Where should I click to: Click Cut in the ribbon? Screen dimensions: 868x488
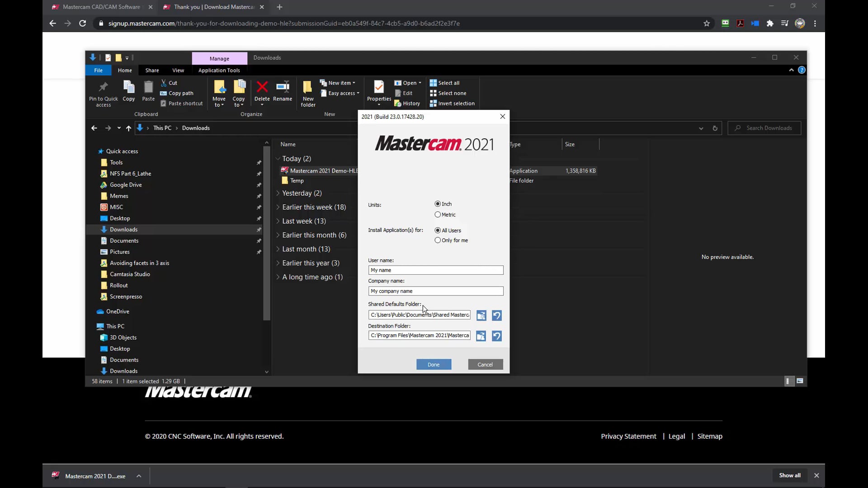pyautogui.click(x=169, y=83)
